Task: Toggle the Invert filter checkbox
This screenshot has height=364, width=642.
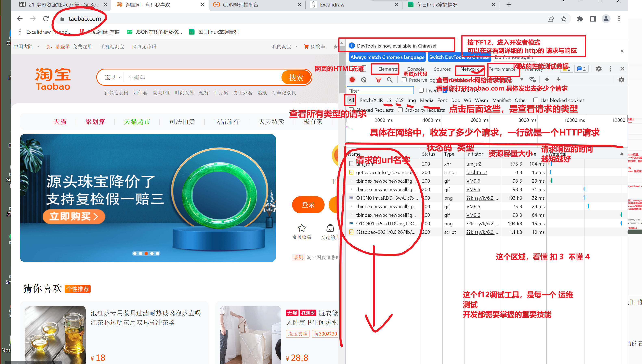Action: pyautogui.click(x=421, y=90)
